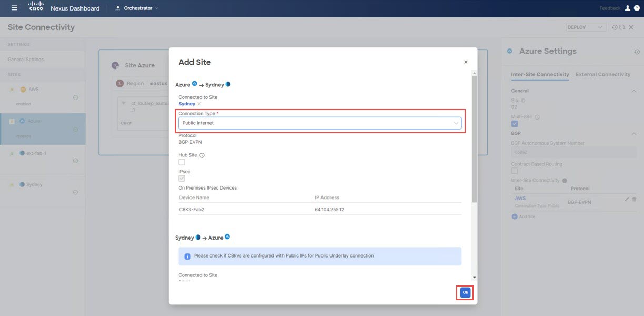
Task: Click the refresh arrows icon in the Site Connectivity header
Action: click(x=622, y=27)
